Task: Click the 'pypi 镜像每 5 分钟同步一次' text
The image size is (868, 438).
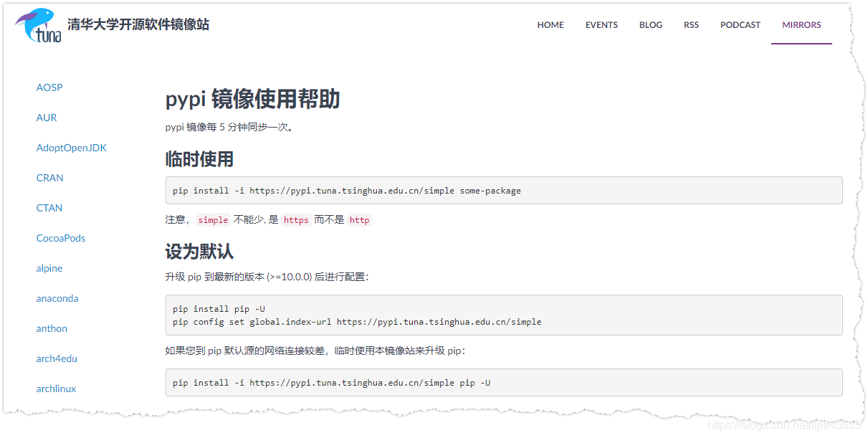Action: coord(229,128)
